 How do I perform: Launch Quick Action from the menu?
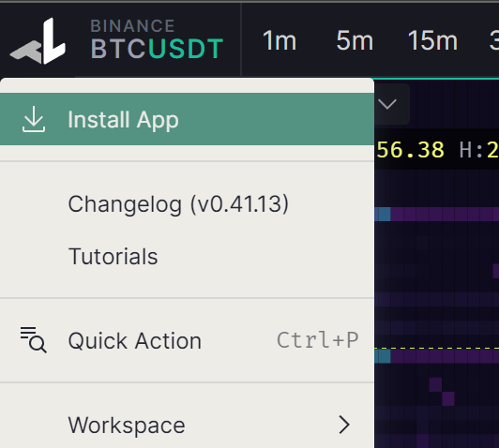tap(187, 340)
